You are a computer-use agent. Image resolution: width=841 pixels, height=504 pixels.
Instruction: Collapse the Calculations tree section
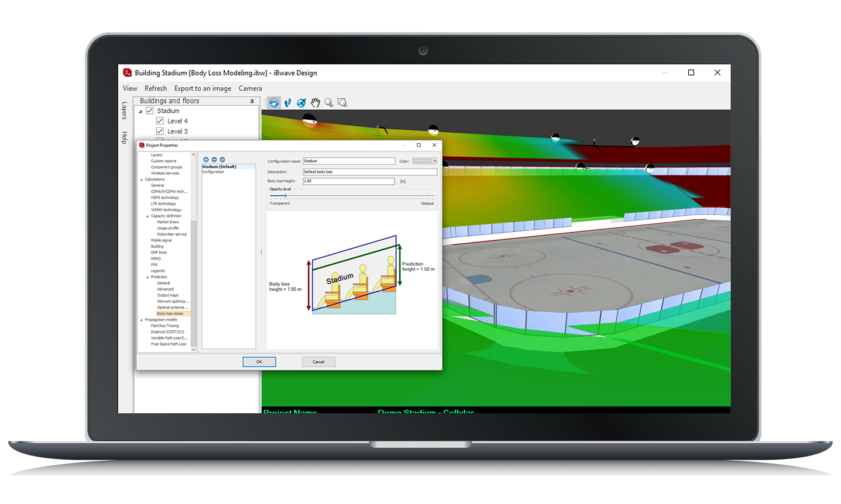click(142, 179)
